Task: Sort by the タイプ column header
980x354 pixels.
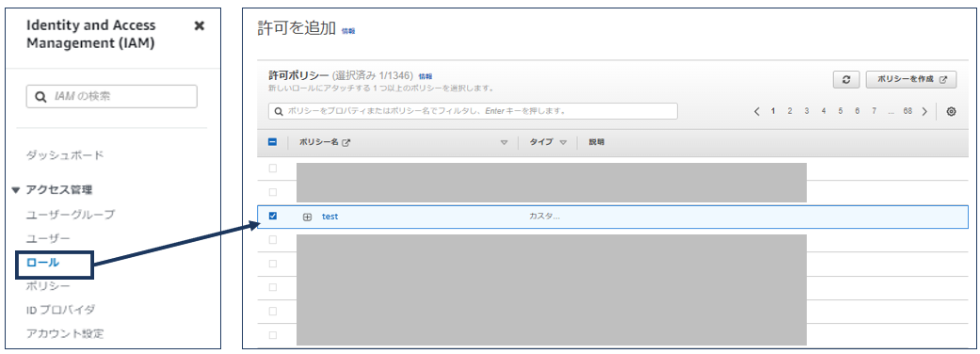Action: 540,142
